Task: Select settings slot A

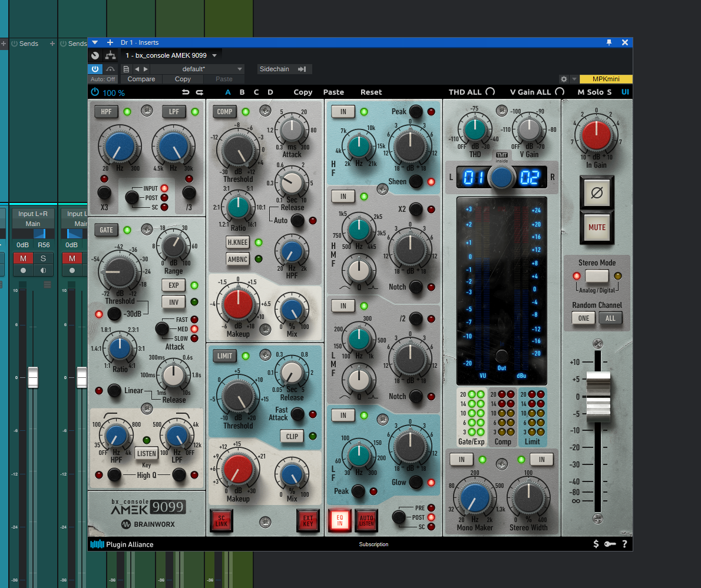Action: point(228,92)
